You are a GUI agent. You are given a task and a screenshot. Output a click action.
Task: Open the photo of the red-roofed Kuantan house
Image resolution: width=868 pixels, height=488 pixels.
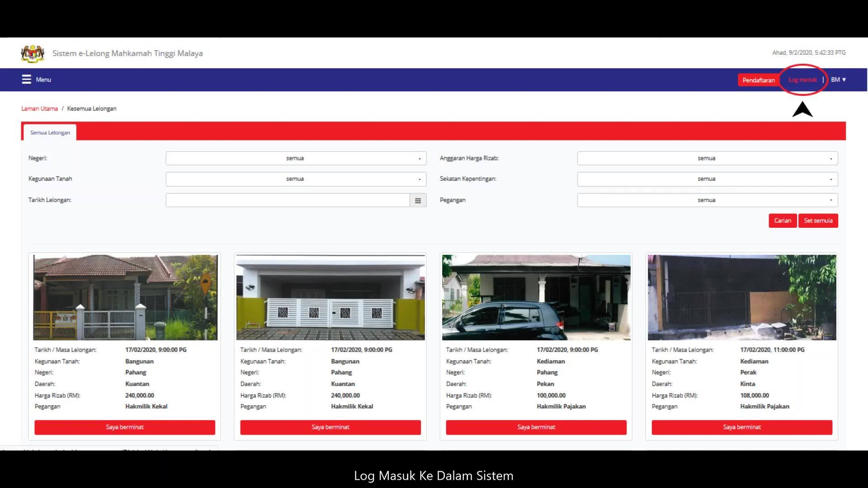point(125,297)
